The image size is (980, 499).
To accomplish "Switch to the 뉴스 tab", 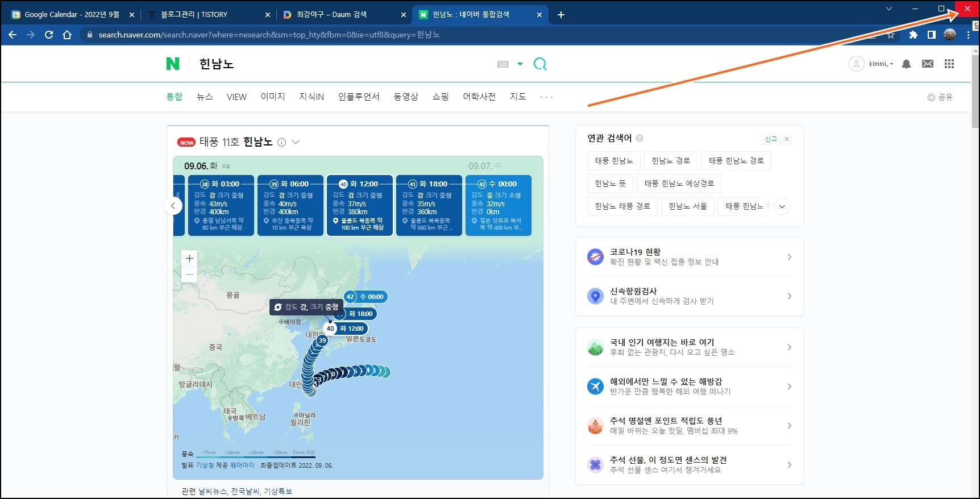I will (205, 97).
